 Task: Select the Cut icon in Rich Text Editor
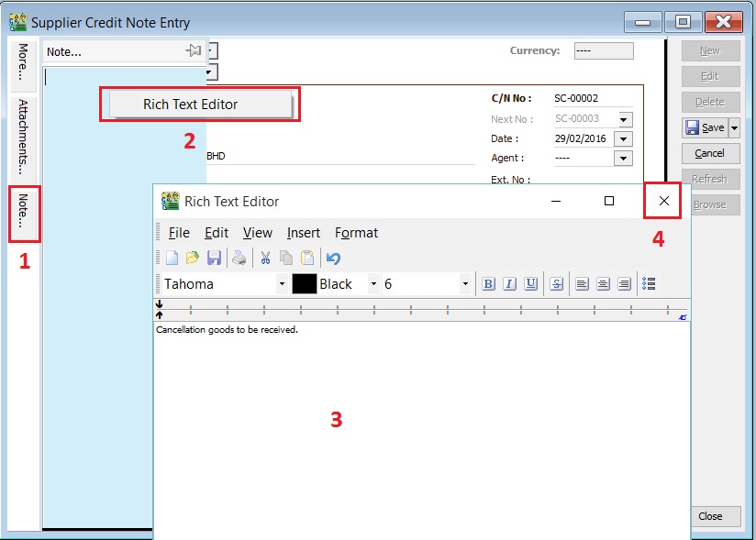tap(265, 258)
